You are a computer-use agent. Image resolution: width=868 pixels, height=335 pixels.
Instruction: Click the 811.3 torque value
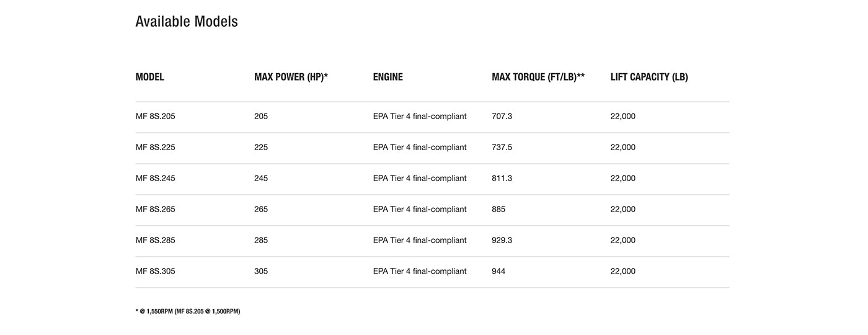click(502, 179)
